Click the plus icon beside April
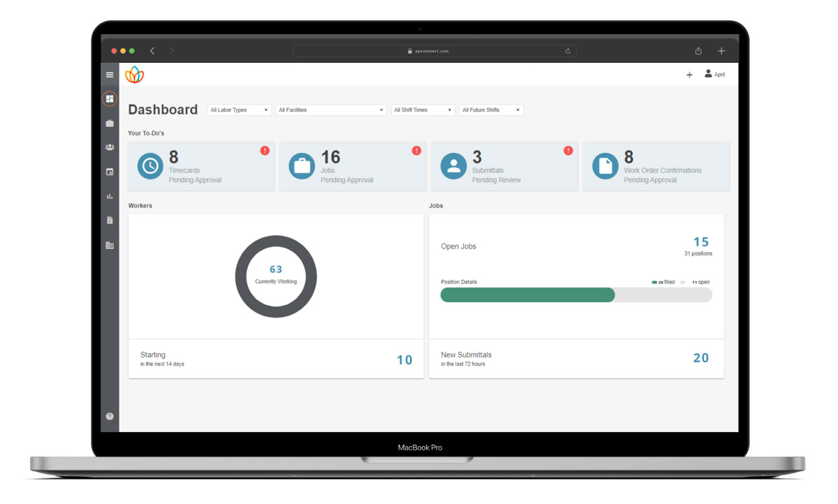 [x=689, y=75]
